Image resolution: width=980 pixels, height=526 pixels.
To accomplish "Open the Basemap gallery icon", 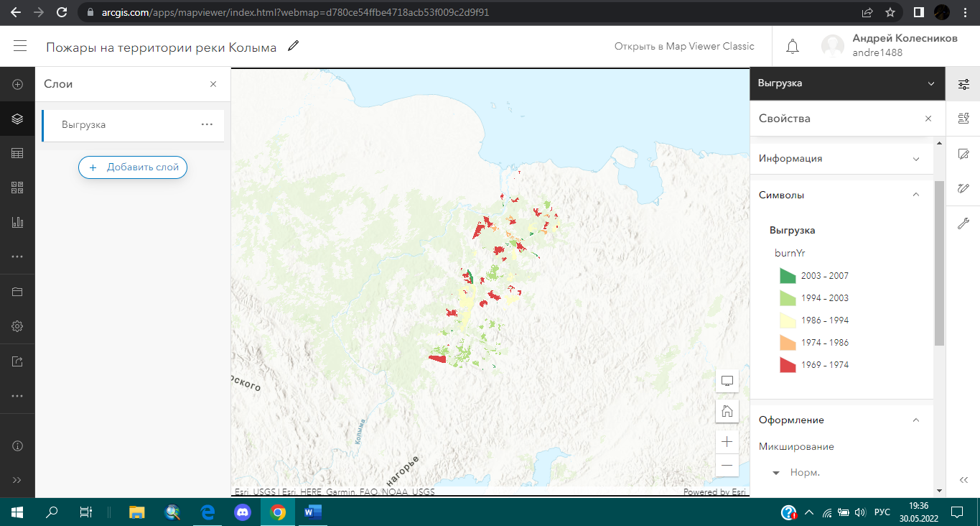I will click(x=18, y=188).
